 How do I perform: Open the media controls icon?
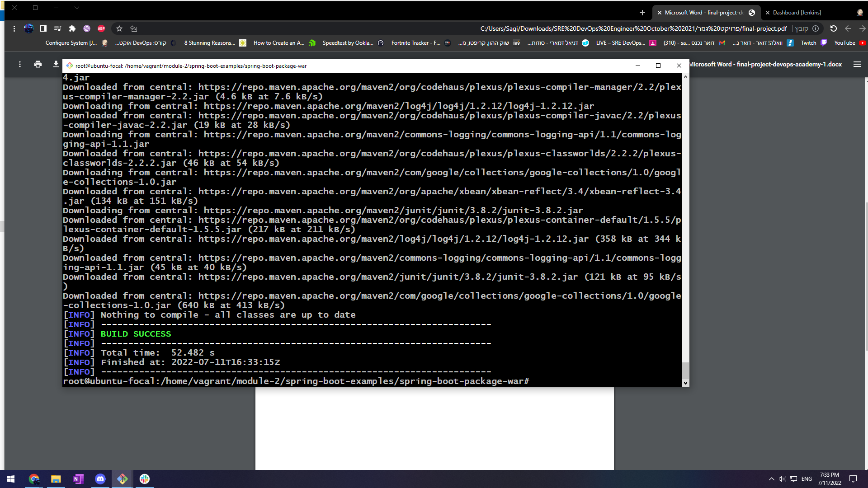pos(57,28)
